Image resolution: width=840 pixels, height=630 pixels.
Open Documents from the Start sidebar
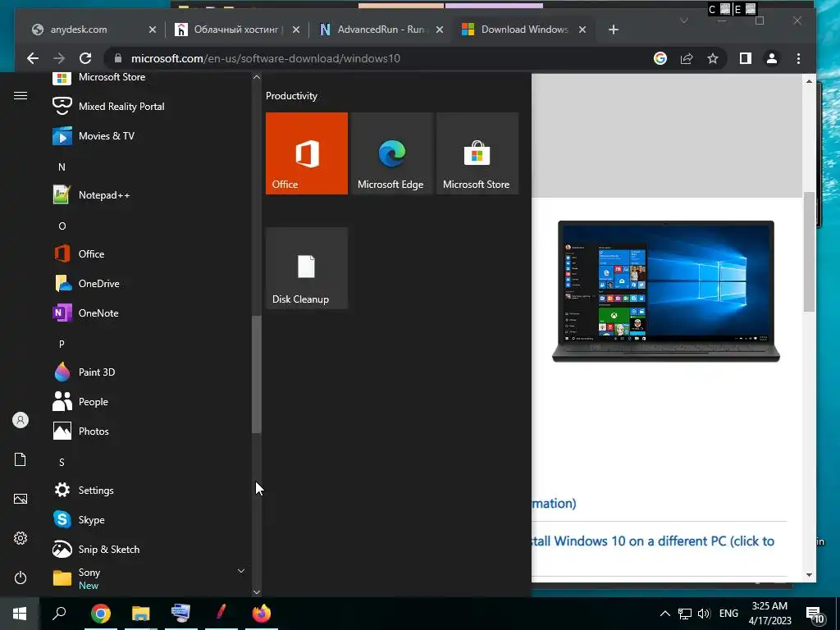click(x=21, y=459)
